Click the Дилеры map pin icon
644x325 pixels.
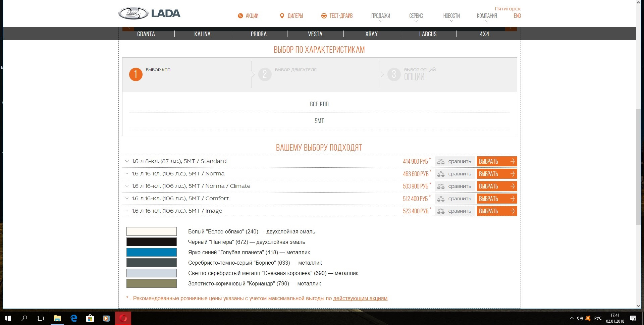pyautogui.click(x=282, y=16)
